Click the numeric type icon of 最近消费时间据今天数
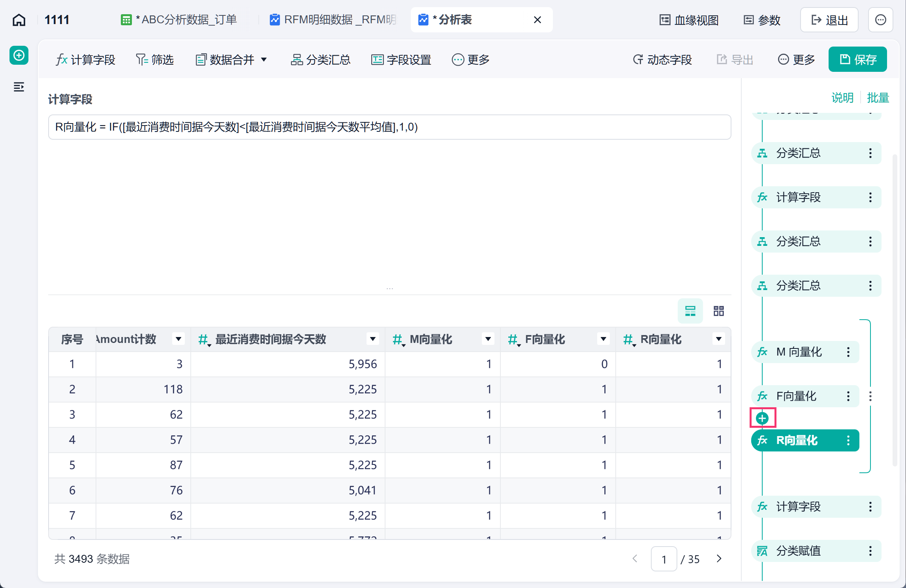Screen dimensions: 906x588 coord(204,340)
